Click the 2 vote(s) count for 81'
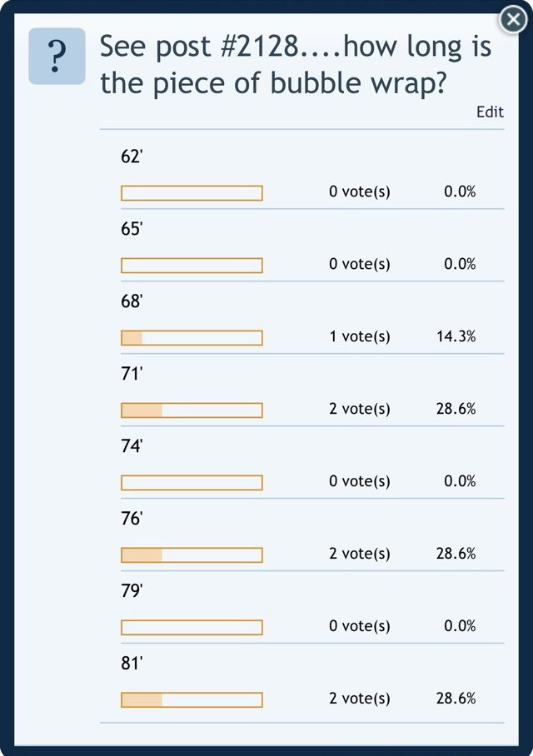This screenshot has width=533, height=756. coord(359,699)
